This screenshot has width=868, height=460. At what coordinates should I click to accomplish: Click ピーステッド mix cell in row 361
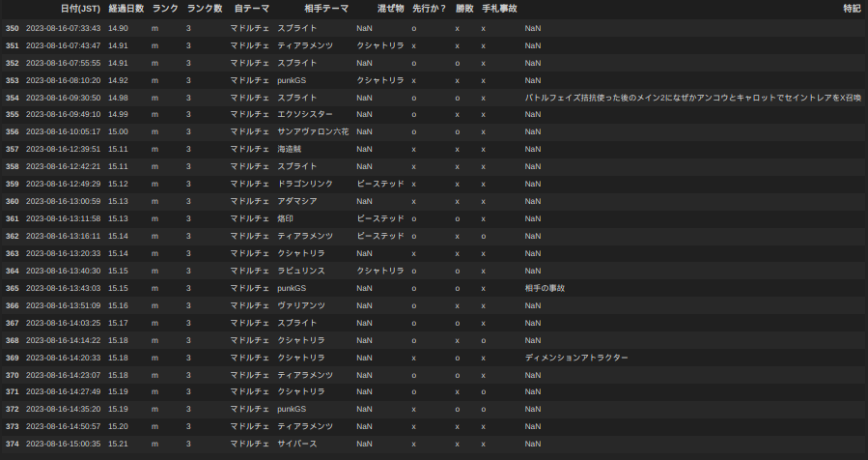click(x=380, y=219)
